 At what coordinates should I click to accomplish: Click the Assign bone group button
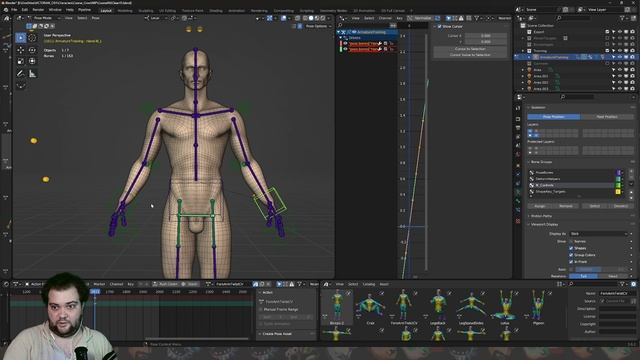[x=540, y=206]
